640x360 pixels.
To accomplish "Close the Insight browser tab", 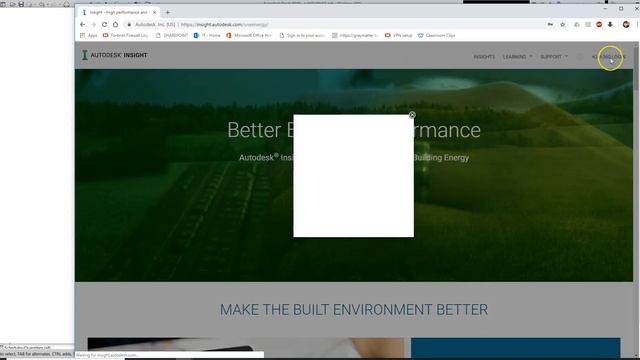I will [154, 12].
